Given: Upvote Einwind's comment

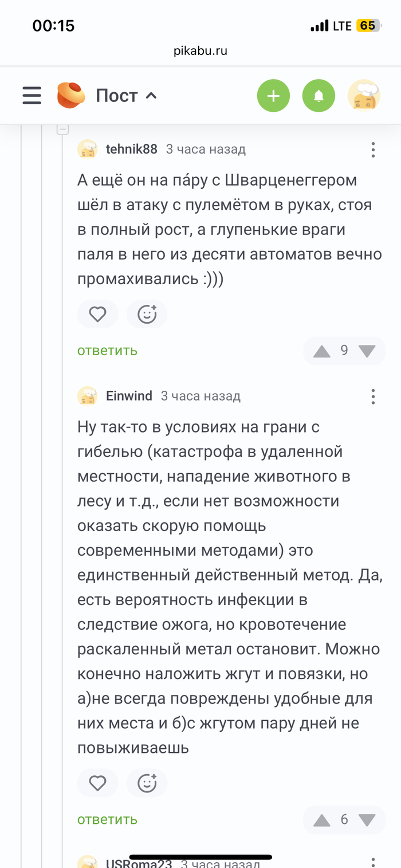Looking at the screenshot, I should pyautogui.click(x=322, y=820).
